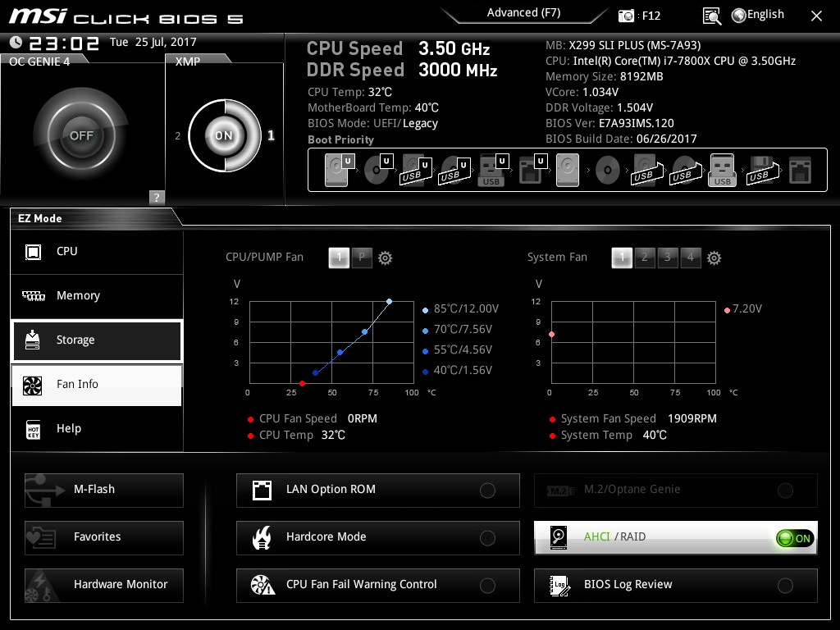
Task: Select System Fan button 3
Action: (x=668, y=258)
